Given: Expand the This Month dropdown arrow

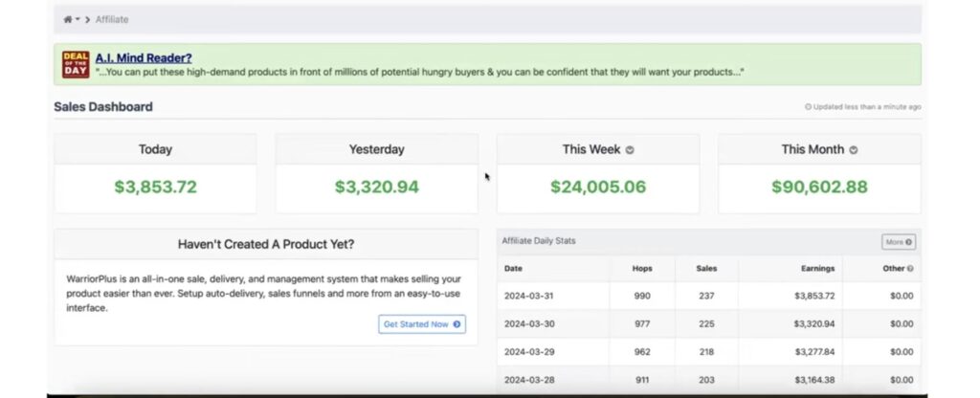Looking at the screenshot, I should pos(853,150).
